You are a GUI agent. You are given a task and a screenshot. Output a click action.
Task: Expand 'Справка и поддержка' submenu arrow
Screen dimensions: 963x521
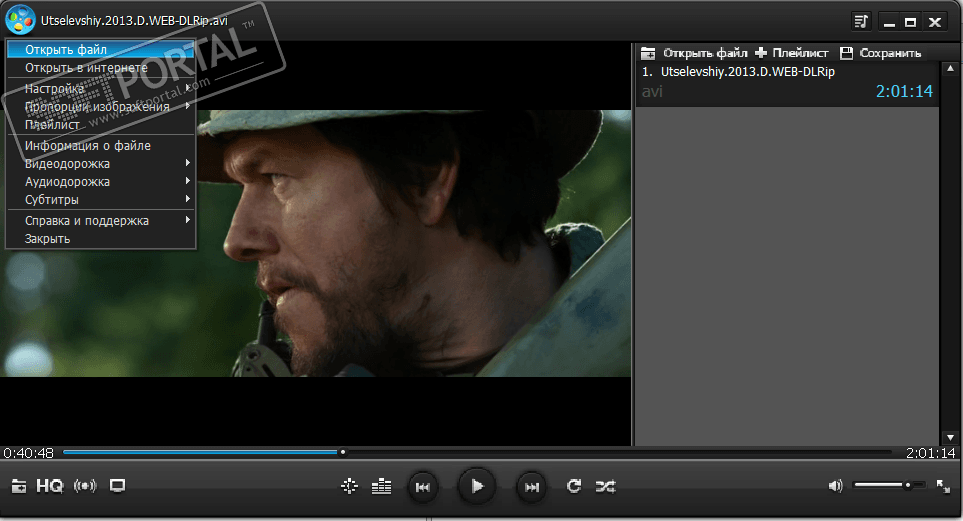187,219
